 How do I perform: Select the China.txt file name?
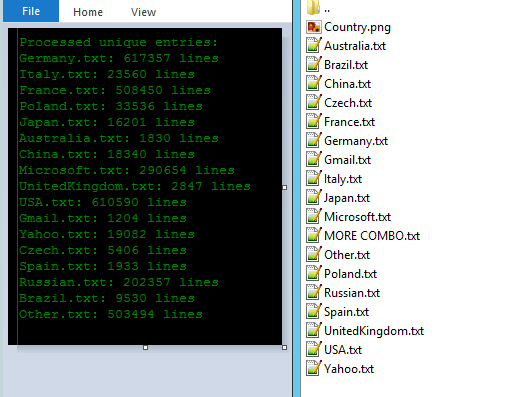348,84
